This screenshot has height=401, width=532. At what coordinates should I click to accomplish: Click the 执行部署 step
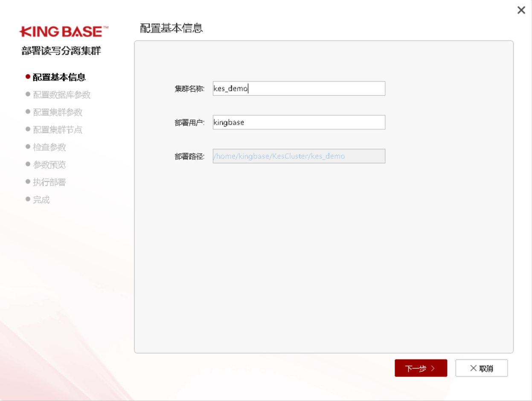tap(49, 182)
